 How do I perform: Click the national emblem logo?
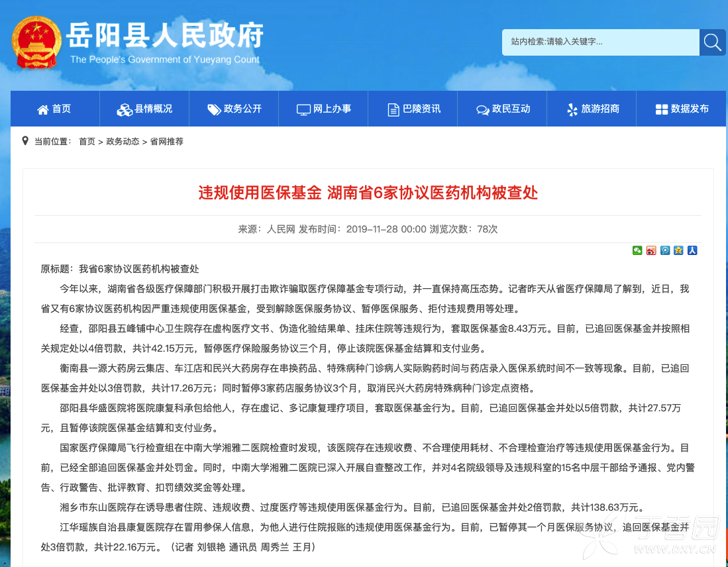tap(36, 42)
